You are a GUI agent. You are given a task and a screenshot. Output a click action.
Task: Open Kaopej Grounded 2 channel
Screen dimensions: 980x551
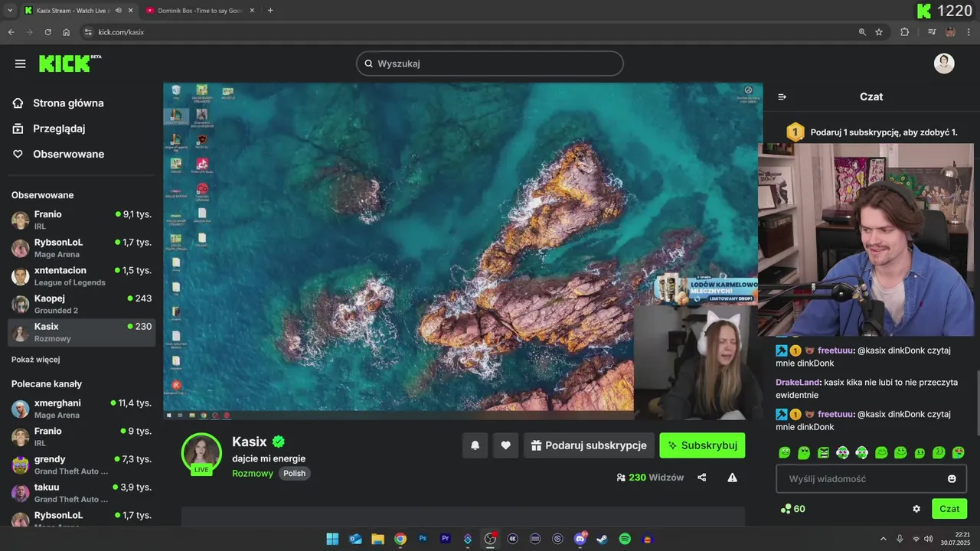point(82,304)
